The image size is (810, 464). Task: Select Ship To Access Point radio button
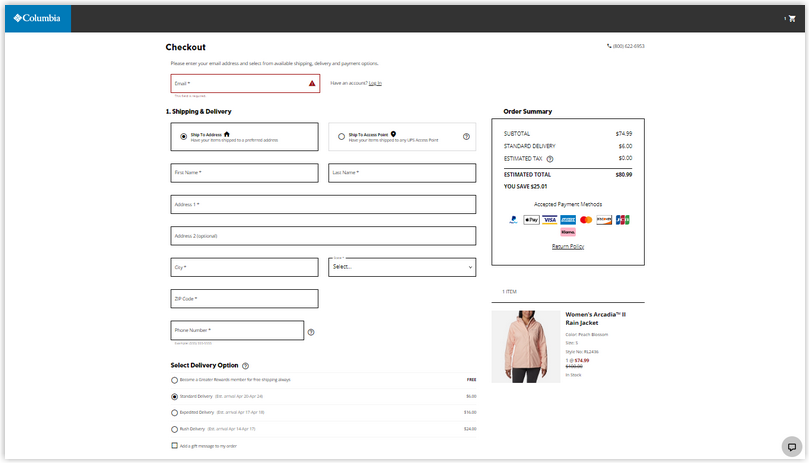[341, 137]
